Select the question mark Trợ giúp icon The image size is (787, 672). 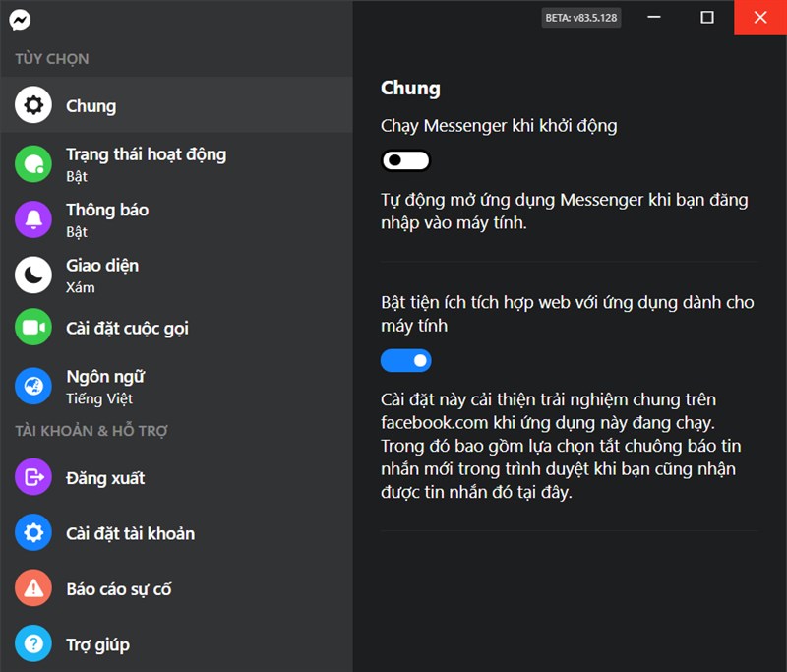click(32, 644)
